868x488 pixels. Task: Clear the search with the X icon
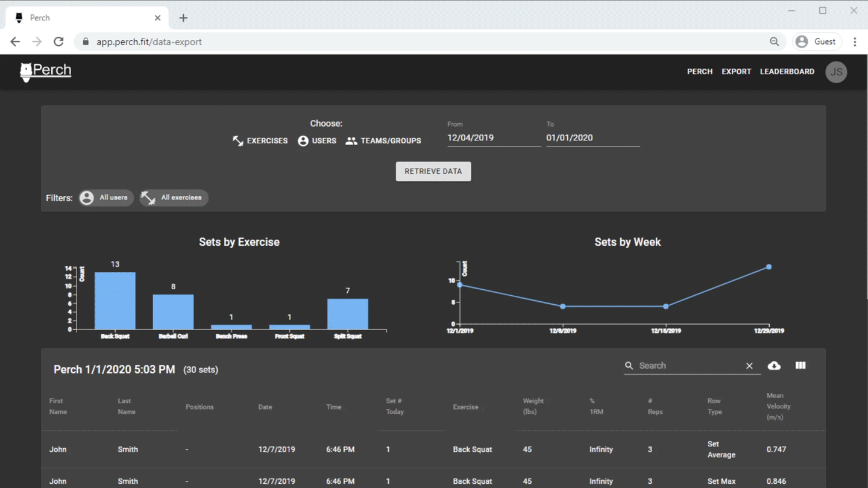749,366
